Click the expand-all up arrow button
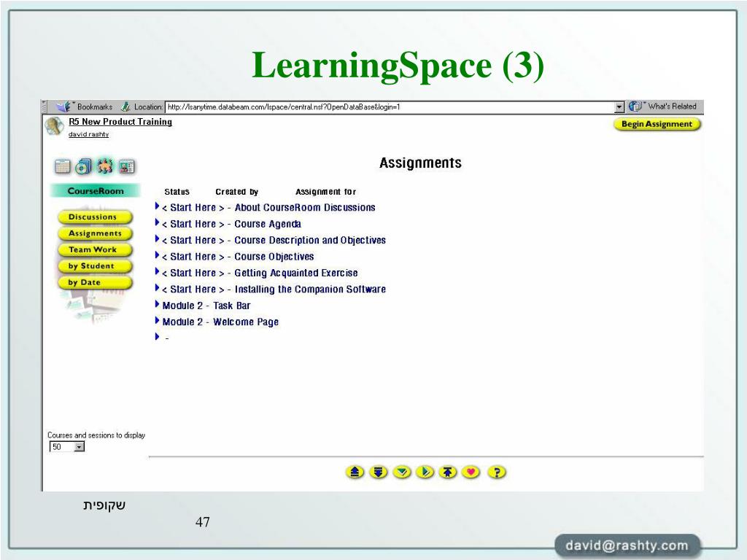 [355, 472]
